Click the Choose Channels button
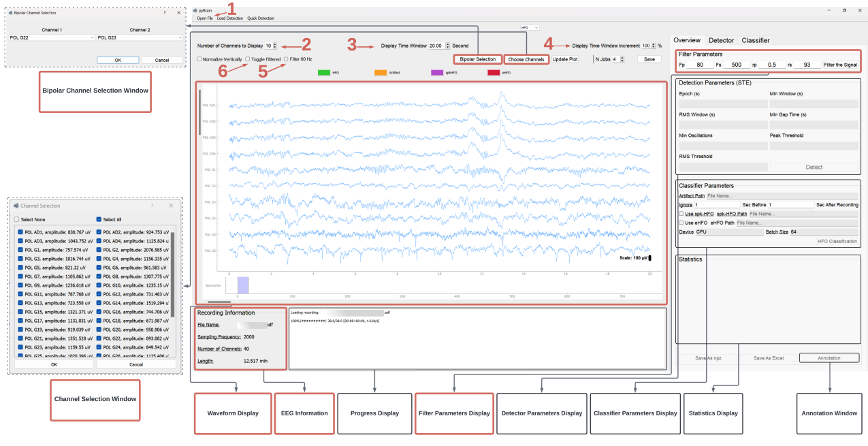Image resolution: width=868 pixels, height=446 pixels. [x=526, y=59]
